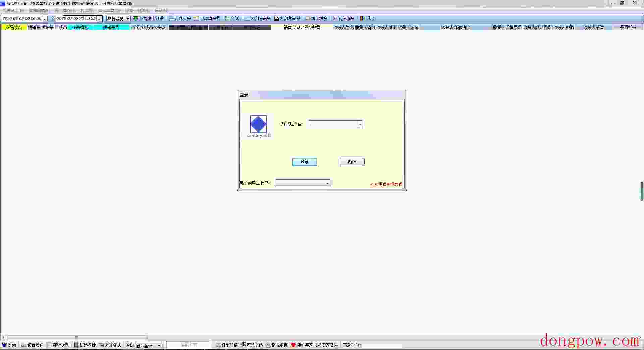Click the app icon in the title bar

3,3
